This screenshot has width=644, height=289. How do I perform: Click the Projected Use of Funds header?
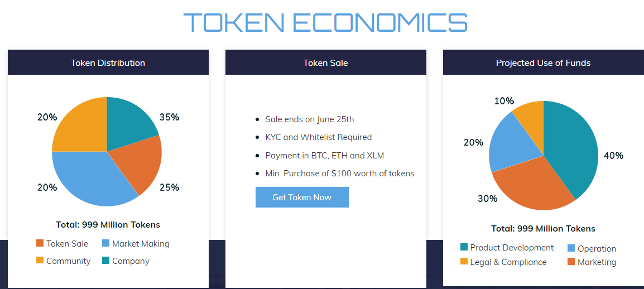tap(544, 62)
